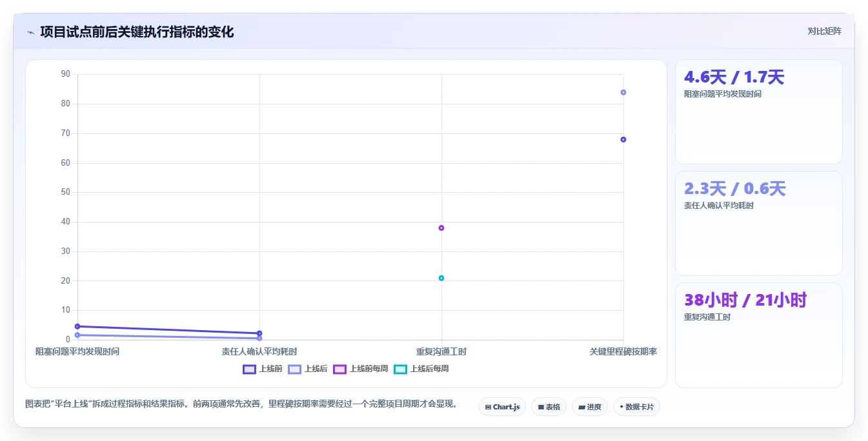Screen dimensions: 868x441
Task: Click card label 责任人确认平均耗时
Action: pos(719,206)
